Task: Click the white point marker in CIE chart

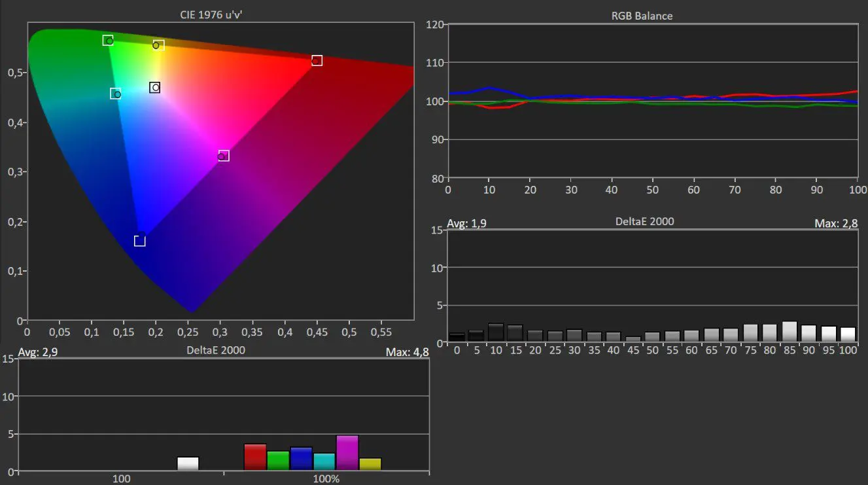Action: coord(154,87)
